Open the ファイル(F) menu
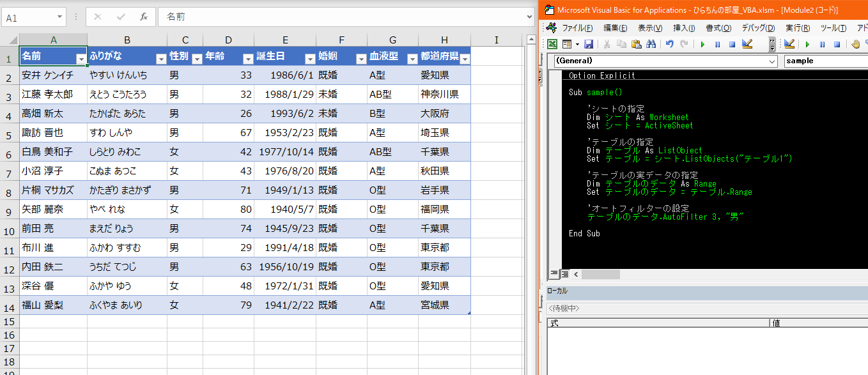 pos(577,27)
